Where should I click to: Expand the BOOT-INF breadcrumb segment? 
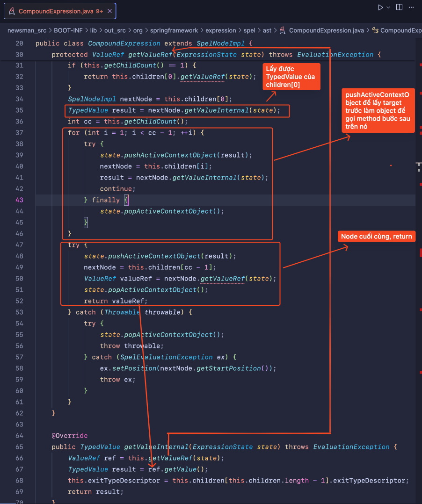pyautogui.click(x=68, y=30)
